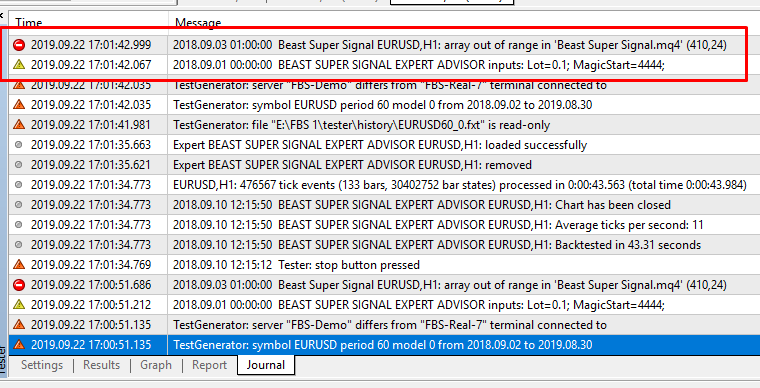
Task: Select timestamp in Average ticks per second row
Action: click(91, 225)
